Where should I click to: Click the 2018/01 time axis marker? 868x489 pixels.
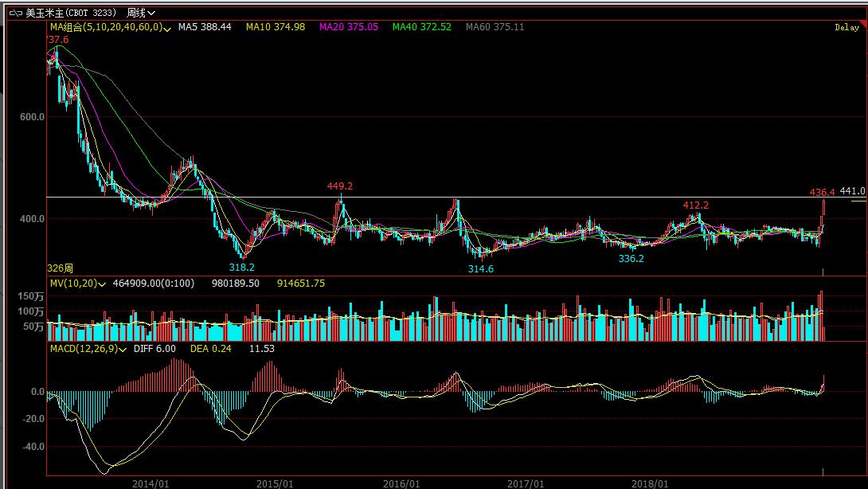click(650, 483)
